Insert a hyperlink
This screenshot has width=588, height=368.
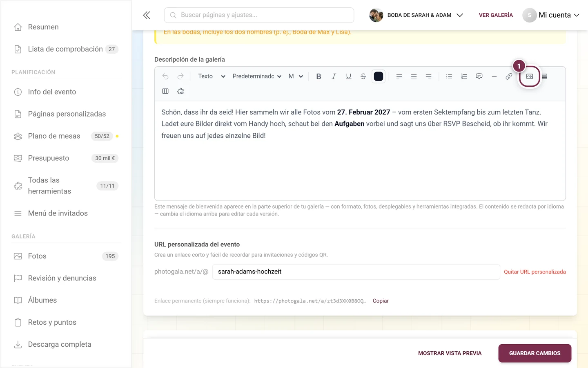[509, 76]
